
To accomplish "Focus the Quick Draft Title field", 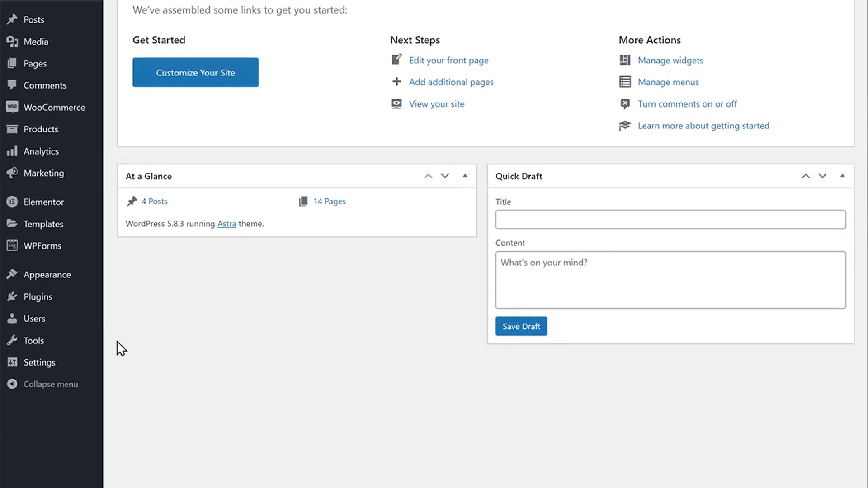I will [x=670, y=219].
